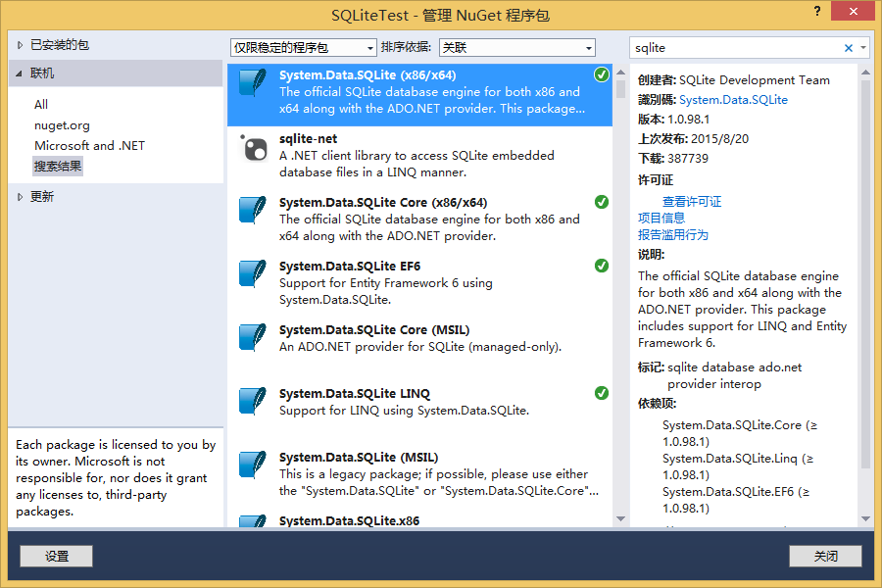Click the SQLite Development Team creator text
This screenshot has width=882, height=588.
coord(755,80)
